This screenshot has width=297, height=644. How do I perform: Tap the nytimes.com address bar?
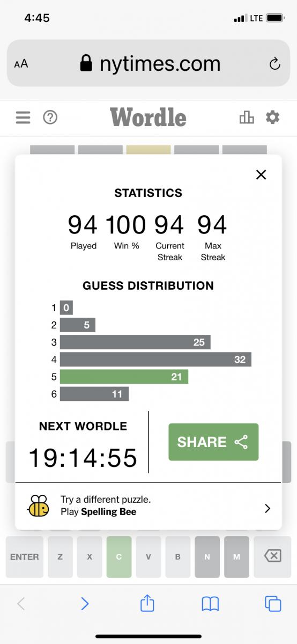[148, 63]
